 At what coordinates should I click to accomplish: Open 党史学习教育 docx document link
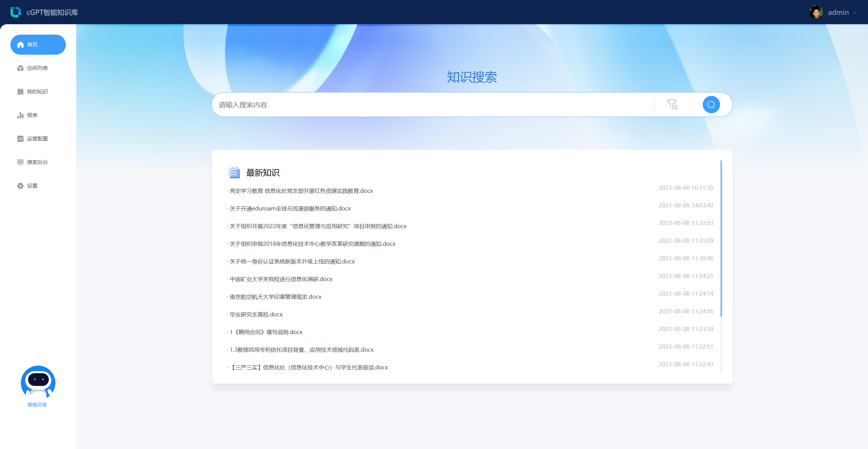(x=301, y=191)
